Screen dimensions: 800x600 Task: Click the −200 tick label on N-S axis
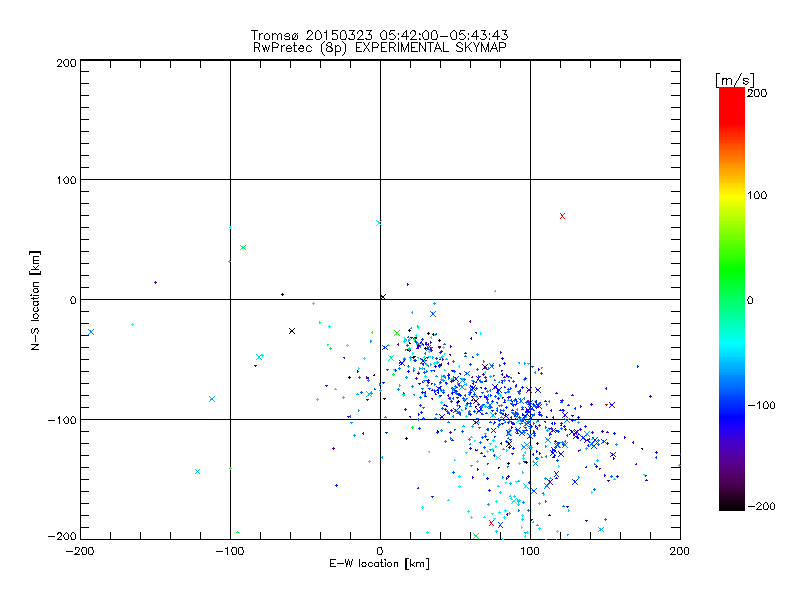click(x=62, y=536)
